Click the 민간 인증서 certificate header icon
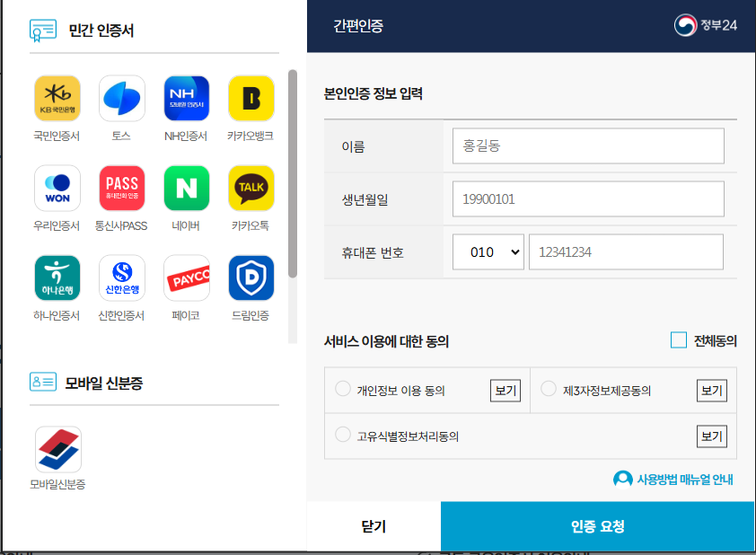This screenshot has height=555, width=756. (x=43, y=31)
